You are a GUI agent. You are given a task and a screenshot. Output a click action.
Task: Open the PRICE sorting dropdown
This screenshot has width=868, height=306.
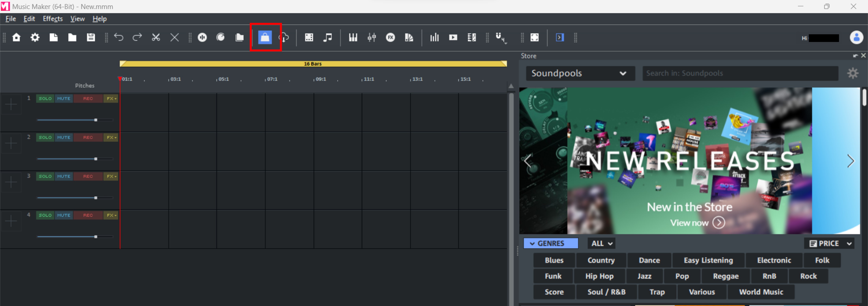click(830, 243)
